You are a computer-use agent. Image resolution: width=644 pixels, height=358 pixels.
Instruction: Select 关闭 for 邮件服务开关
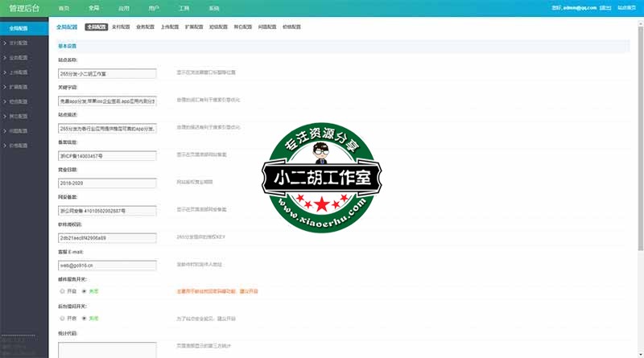pyautogui.click(x=84, y=290)
